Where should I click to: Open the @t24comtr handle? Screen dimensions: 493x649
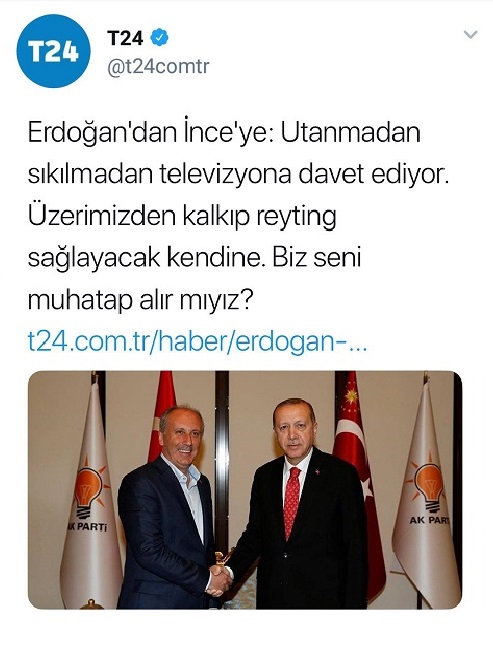158,66
